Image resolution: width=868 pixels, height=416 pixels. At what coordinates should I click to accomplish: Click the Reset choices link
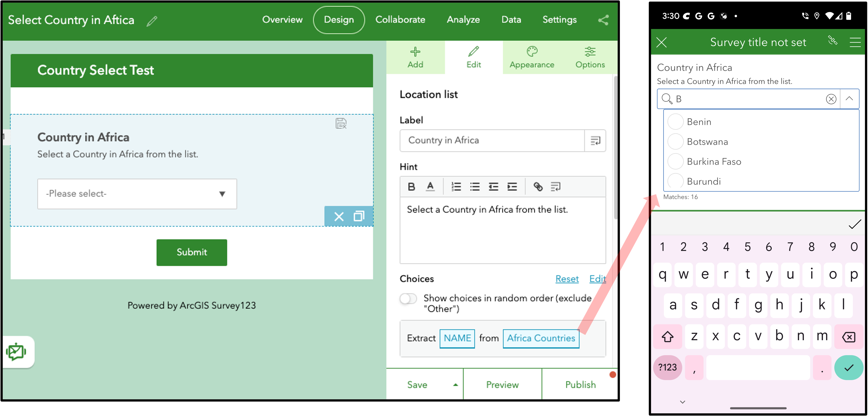pos(567,279)
